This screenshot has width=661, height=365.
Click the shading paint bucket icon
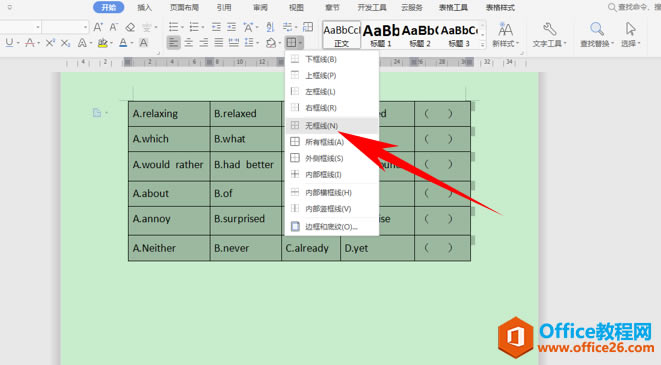(x=271, y=43)
